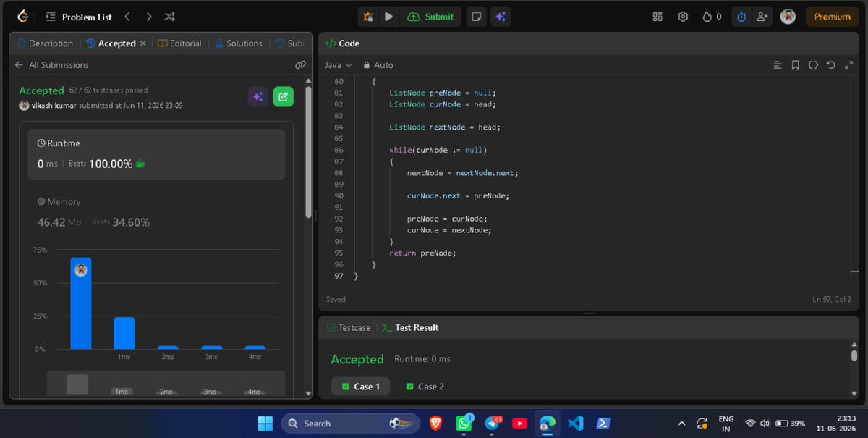Open PowerShell from taskbar
868x438 pixels.
603,424
